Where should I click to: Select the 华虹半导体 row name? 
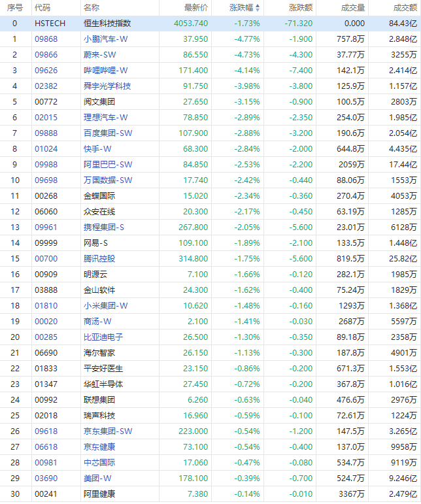tap(103, 384)
